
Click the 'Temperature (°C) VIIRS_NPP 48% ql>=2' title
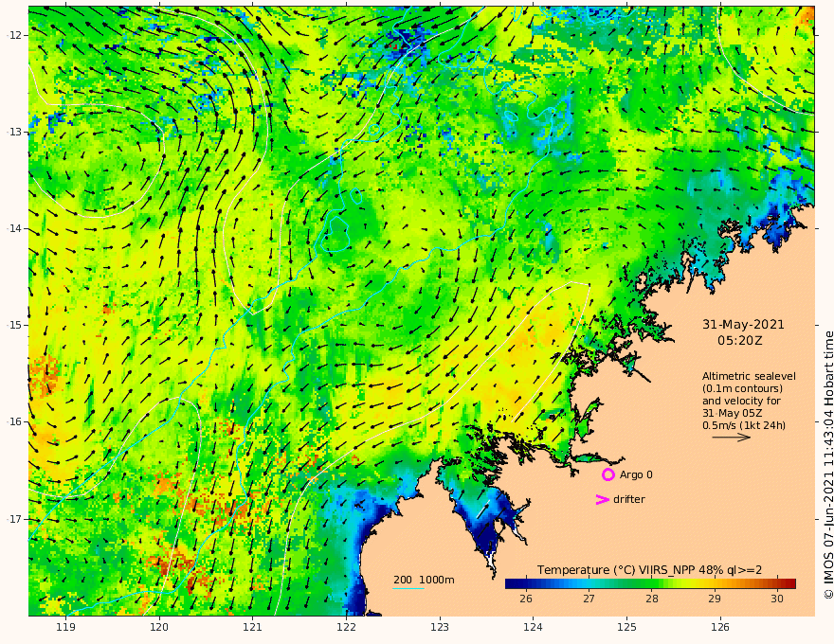pyautogui.click(x=649, y=569)
